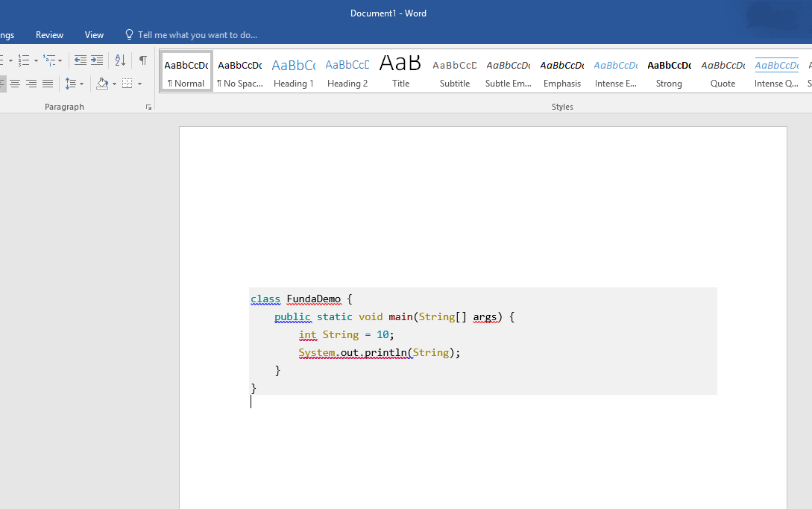Apply the Heading 2 style
This screenshot has height=509, width=812.
click(347, 72)
